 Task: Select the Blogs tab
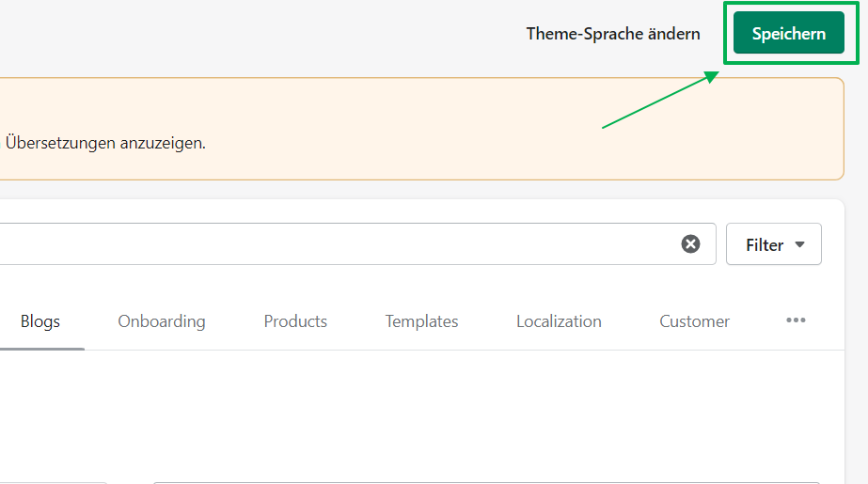point(39,321)
